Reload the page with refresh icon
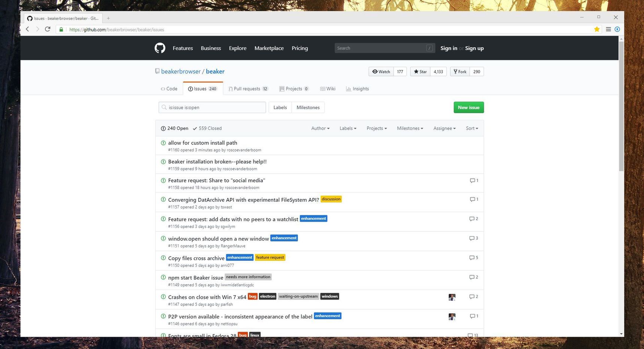The width and height of the screenshot is (644, 349). click(48, 29)
